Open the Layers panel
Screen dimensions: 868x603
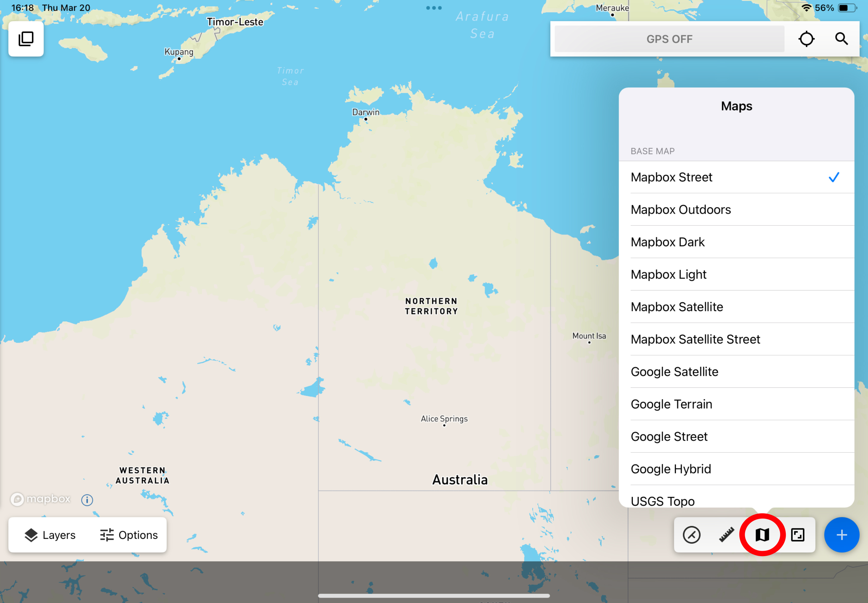click(x=50, y=535)
